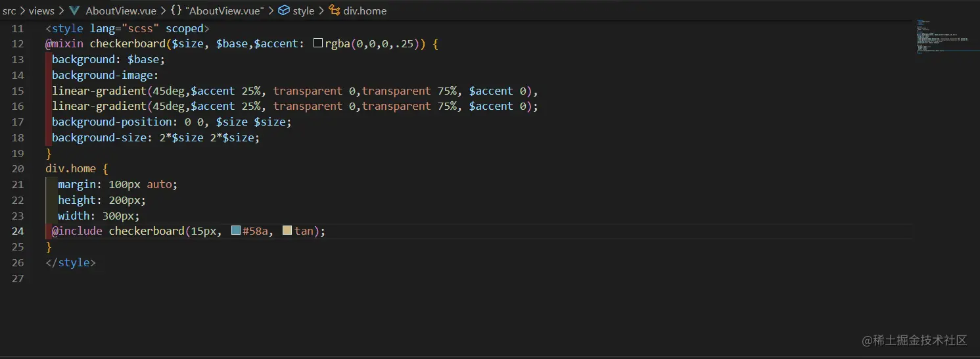Click 'background-position' property on line 17
Viewport: 980px width, 359px height.
pyautogui.click(x=112, y=122)
